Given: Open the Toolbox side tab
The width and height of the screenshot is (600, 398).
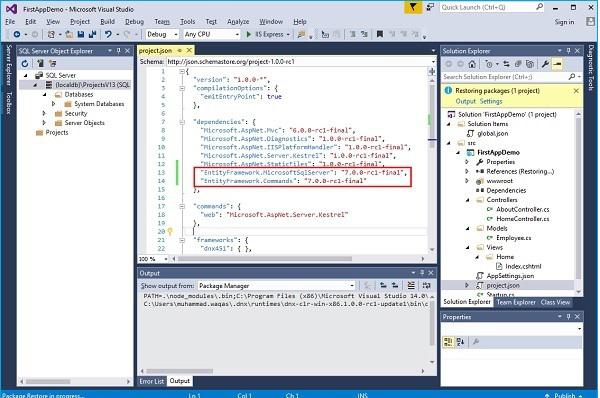Looking at the screenshot, I should [8, 103].
